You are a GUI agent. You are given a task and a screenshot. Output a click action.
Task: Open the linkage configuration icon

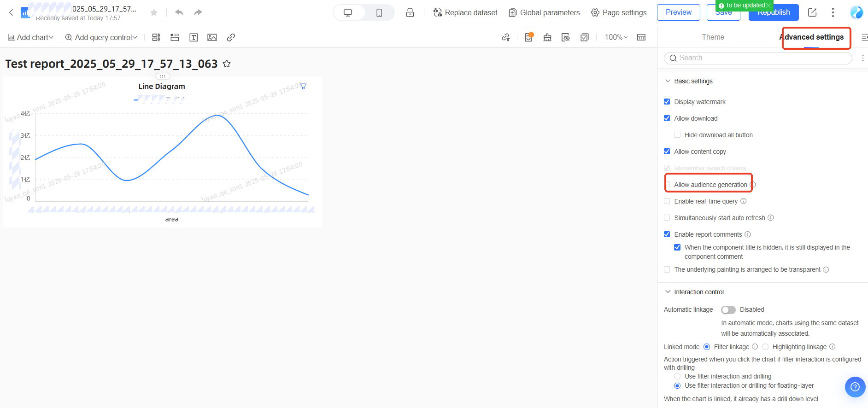pyautogui.click(x=506, y=37)
